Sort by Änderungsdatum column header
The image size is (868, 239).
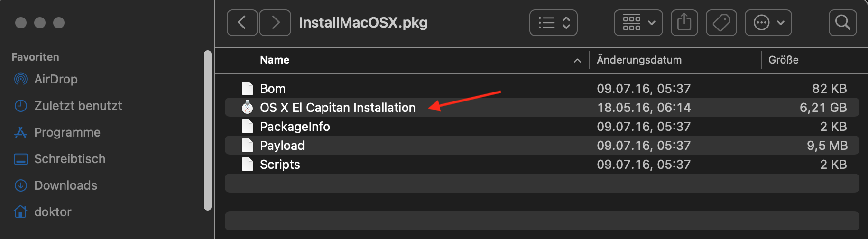(x=639, y=60)
